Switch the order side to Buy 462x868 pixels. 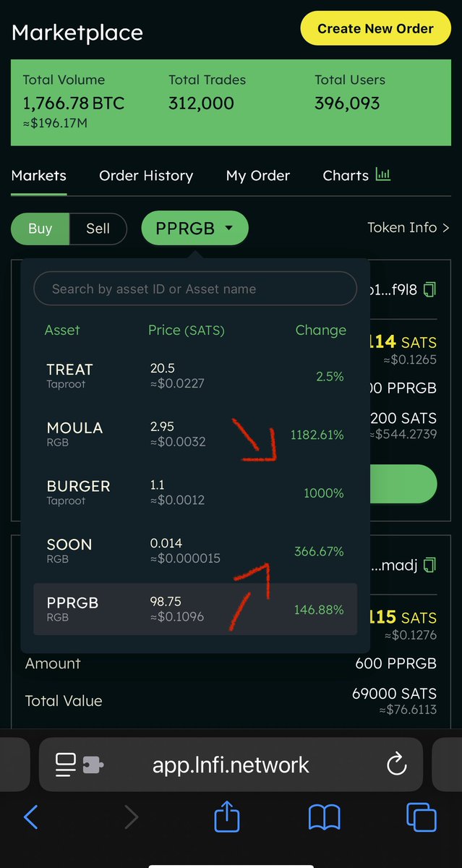click(x=40, y=229)
